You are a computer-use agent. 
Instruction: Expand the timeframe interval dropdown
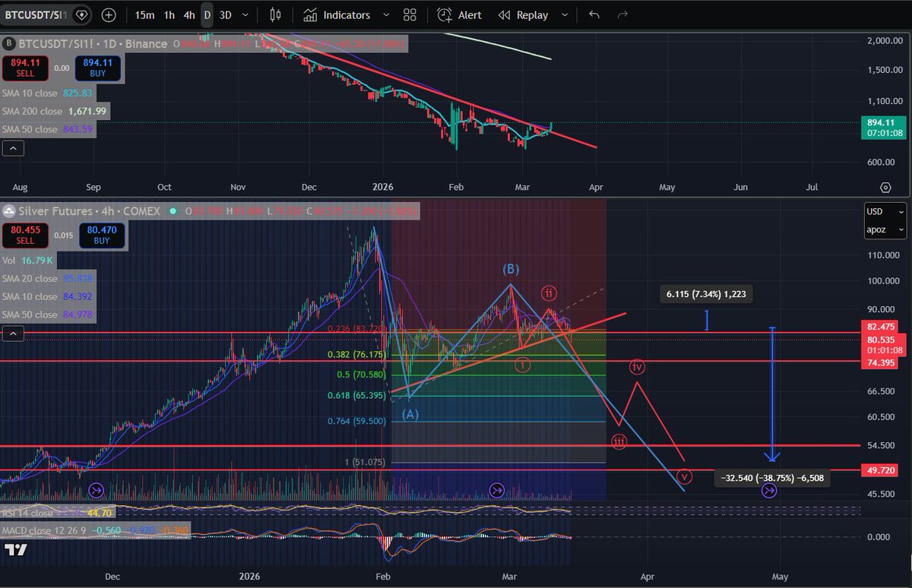[x=244, y=14]
